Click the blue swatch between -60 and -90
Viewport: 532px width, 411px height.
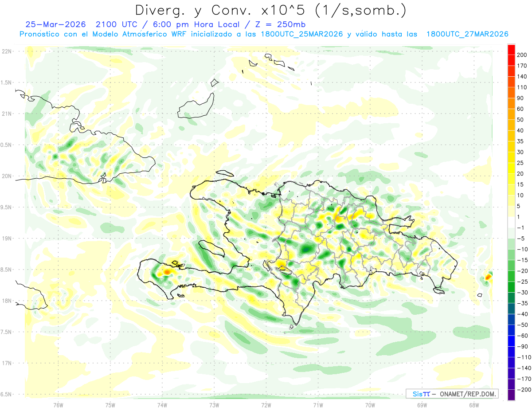point(511,341)
